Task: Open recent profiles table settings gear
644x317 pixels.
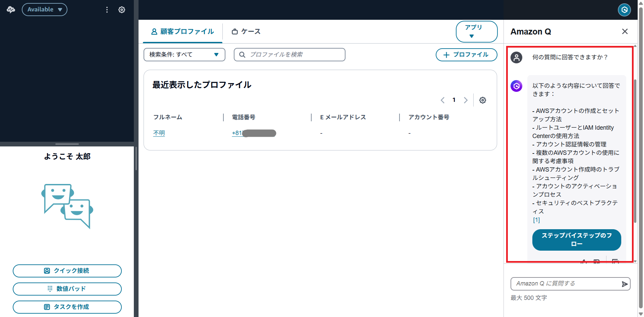Action: 483,100
